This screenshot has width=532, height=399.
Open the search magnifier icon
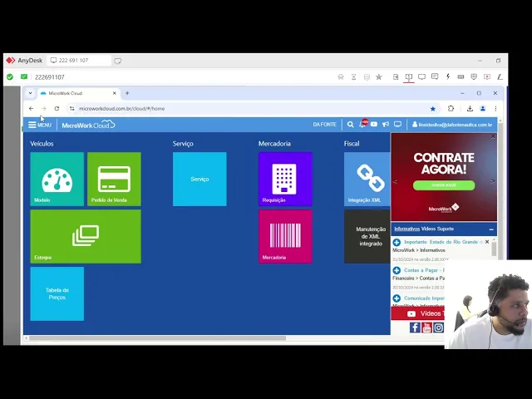(350, 125)
